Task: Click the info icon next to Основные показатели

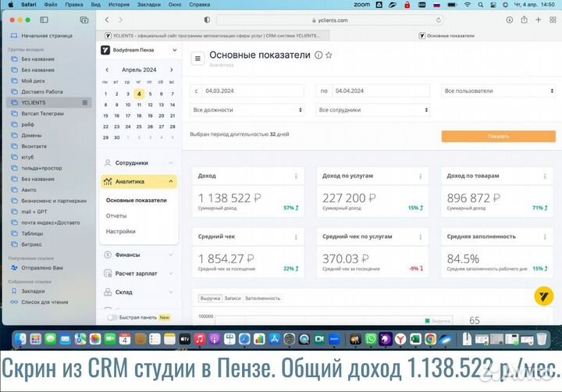Action: click(x=318, y=55)
